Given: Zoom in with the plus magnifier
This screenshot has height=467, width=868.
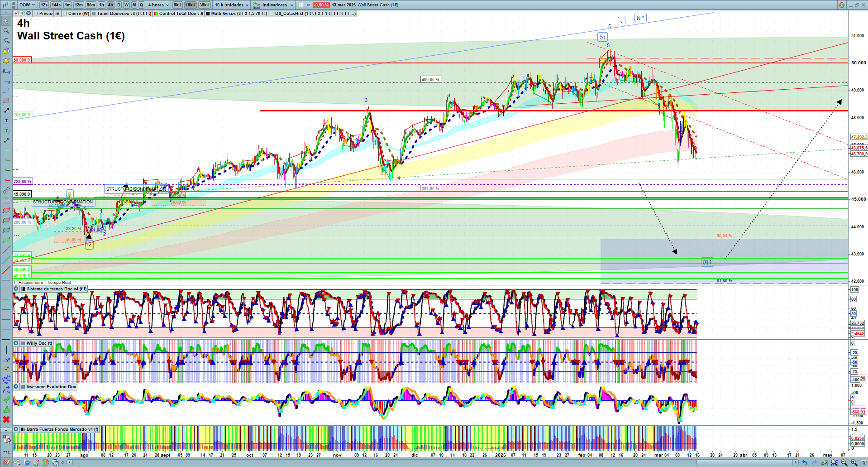Looking at the screenshot, I should click(854, 462).
